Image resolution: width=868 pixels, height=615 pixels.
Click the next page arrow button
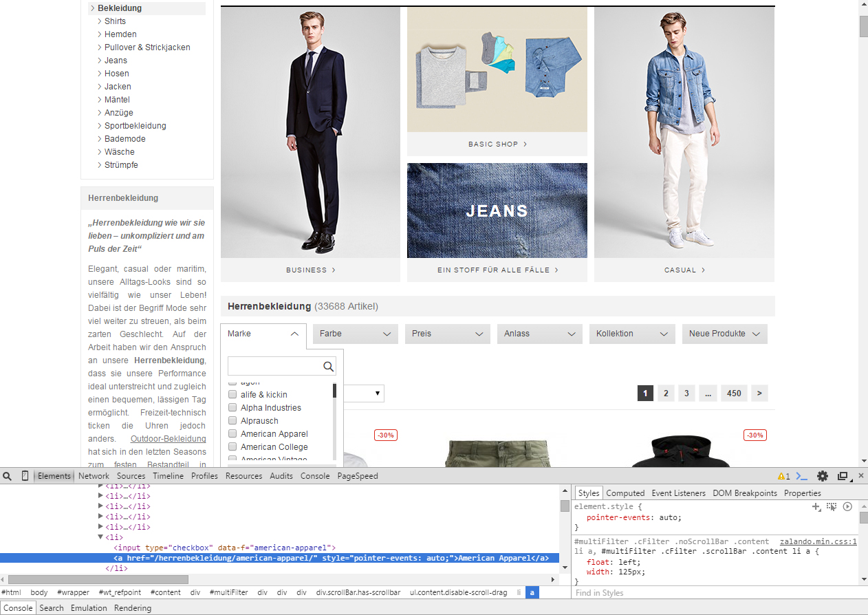[x=759, y=393]
